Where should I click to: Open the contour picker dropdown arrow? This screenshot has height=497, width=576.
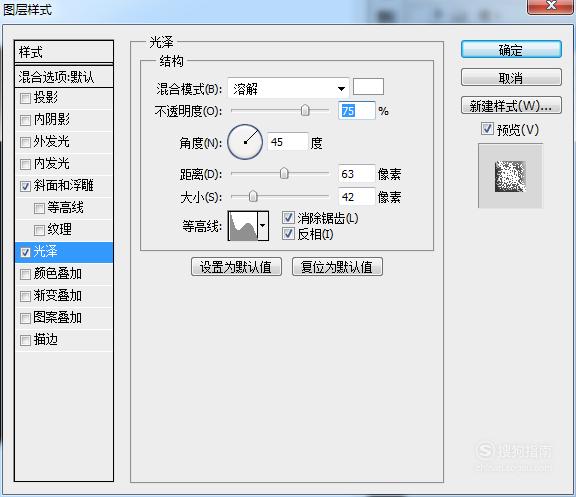263,226
